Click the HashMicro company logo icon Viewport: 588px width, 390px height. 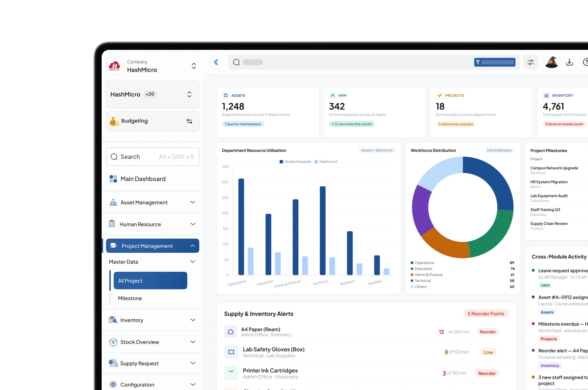tap(115, 66)
